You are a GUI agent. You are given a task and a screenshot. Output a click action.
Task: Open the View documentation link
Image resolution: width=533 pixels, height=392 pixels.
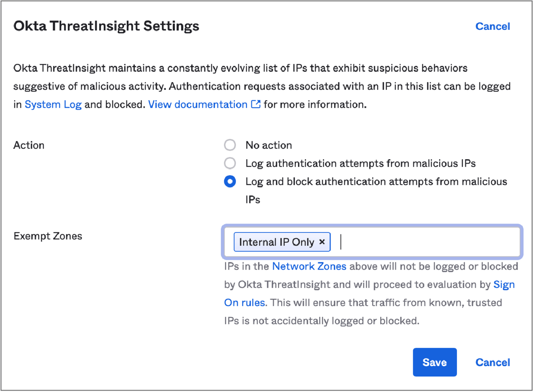coord(198,105)
